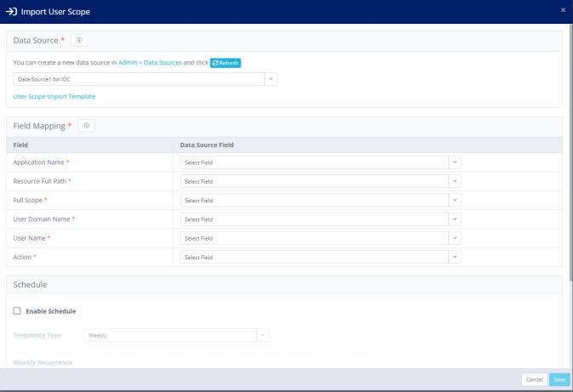
Task: Click the Data Source info icon
Action: [x=79, y=40]
